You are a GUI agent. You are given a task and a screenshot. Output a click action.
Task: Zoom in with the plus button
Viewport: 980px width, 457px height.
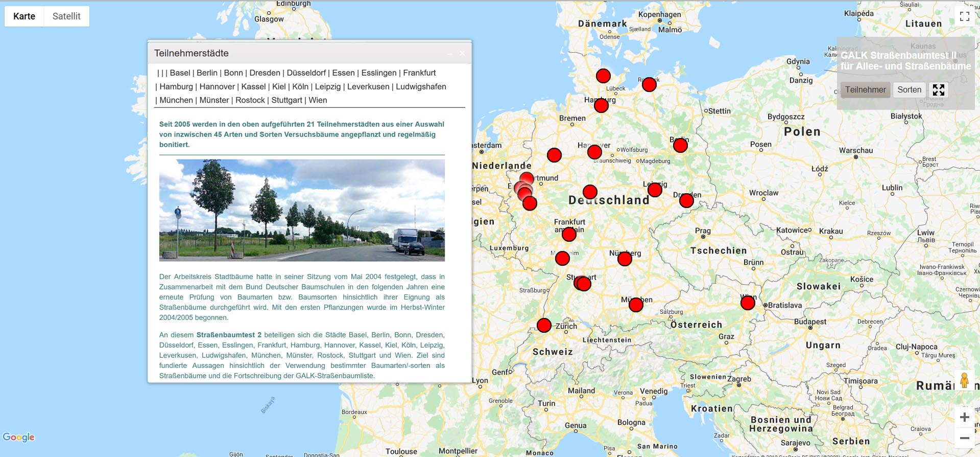[x=964, y=417]
